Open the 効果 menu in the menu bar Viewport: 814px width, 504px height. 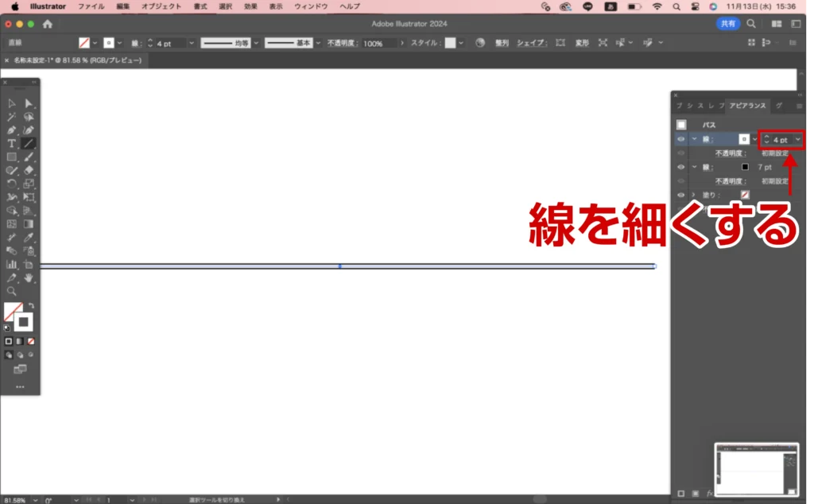click(250, 6)
